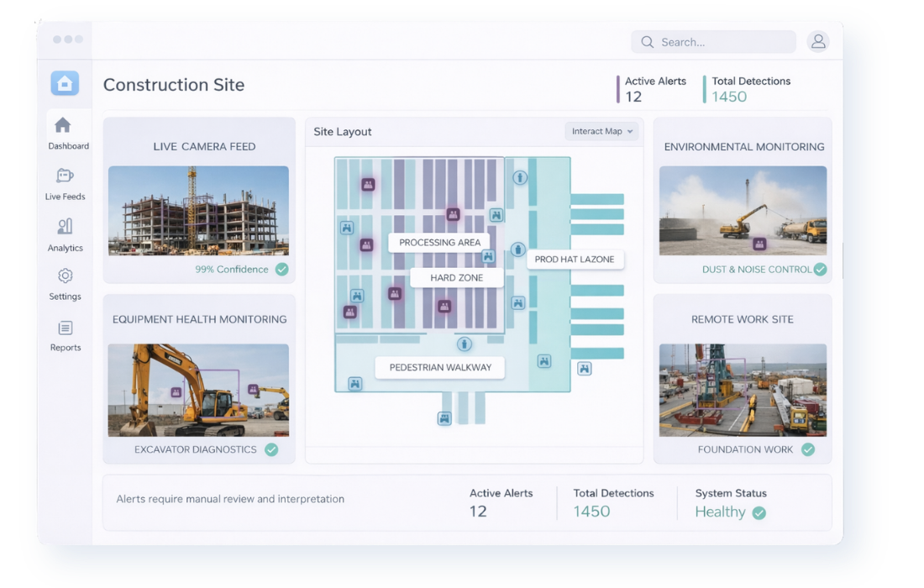The image size is (924, 588).
Task: Open the Remote Work Site image
Action: (x=743, y=390)
